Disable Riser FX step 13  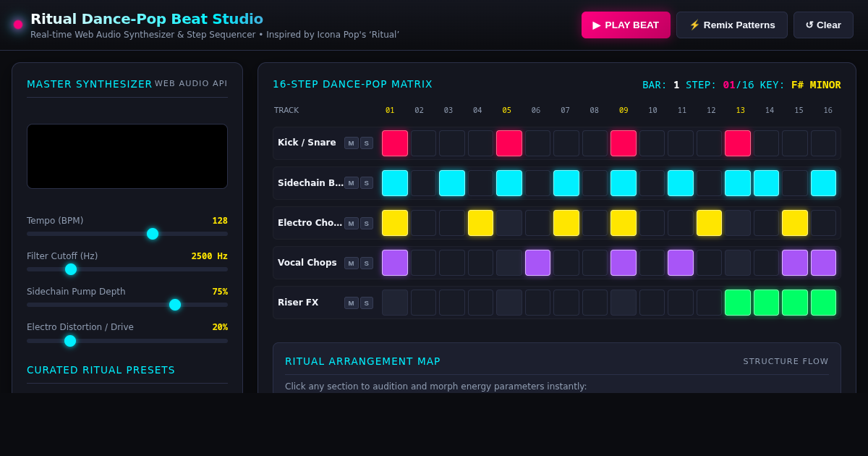(x=738, y=303)
